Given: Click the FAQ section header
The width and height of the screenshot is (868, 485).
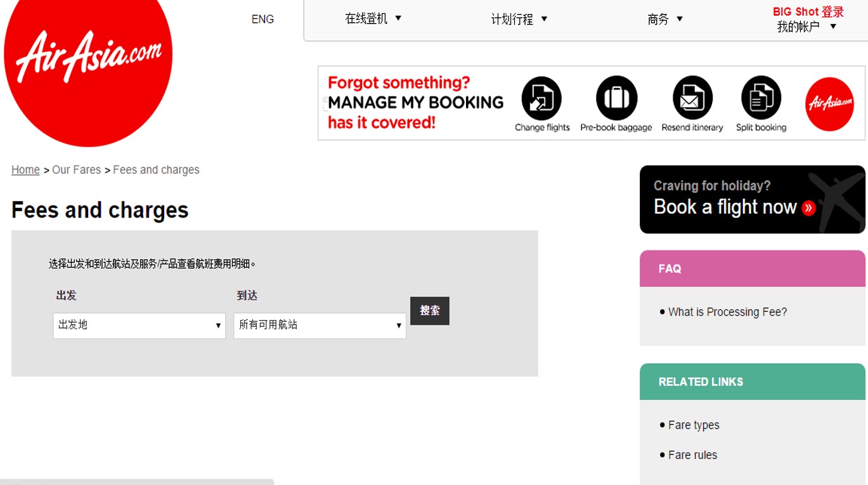Looking at the screenshot, I should (753, 269).
